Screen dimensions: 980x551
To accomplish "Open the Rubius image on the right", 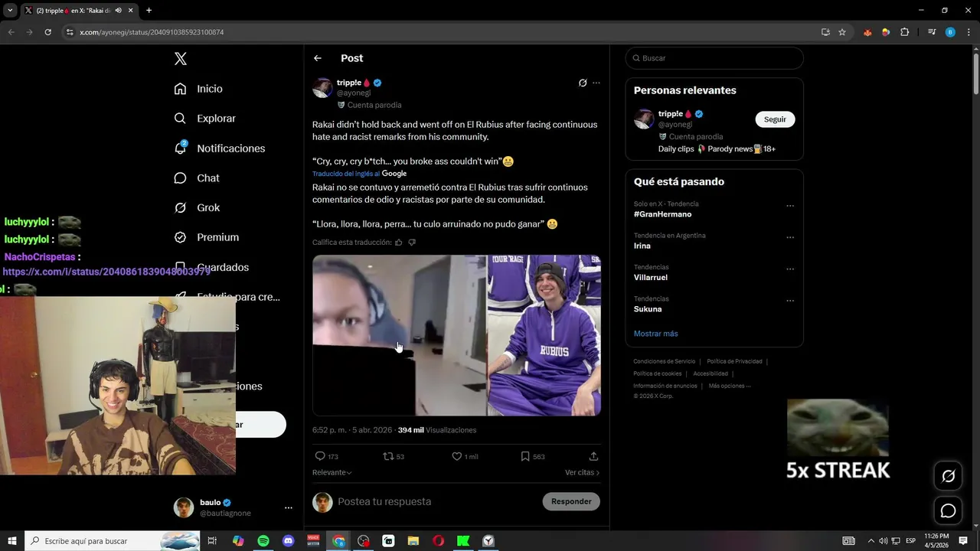I will 544,335.
